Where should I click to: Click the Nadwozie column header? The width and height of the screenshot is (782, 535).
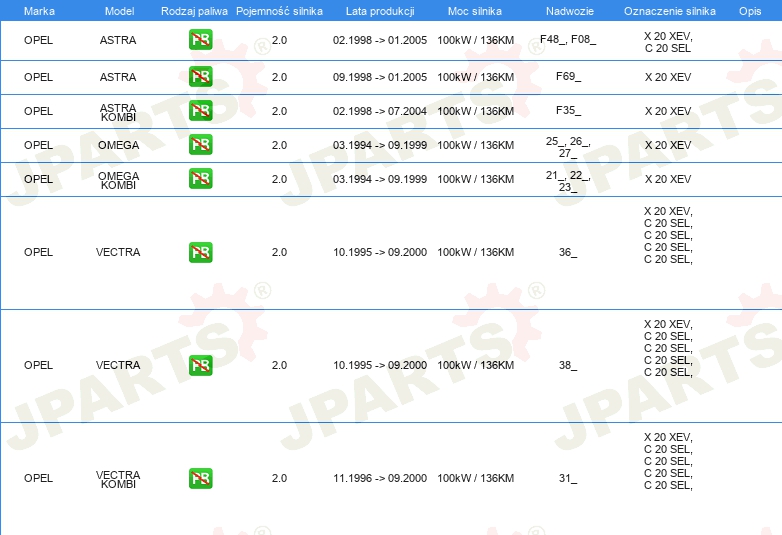click(x=570, y=11)
